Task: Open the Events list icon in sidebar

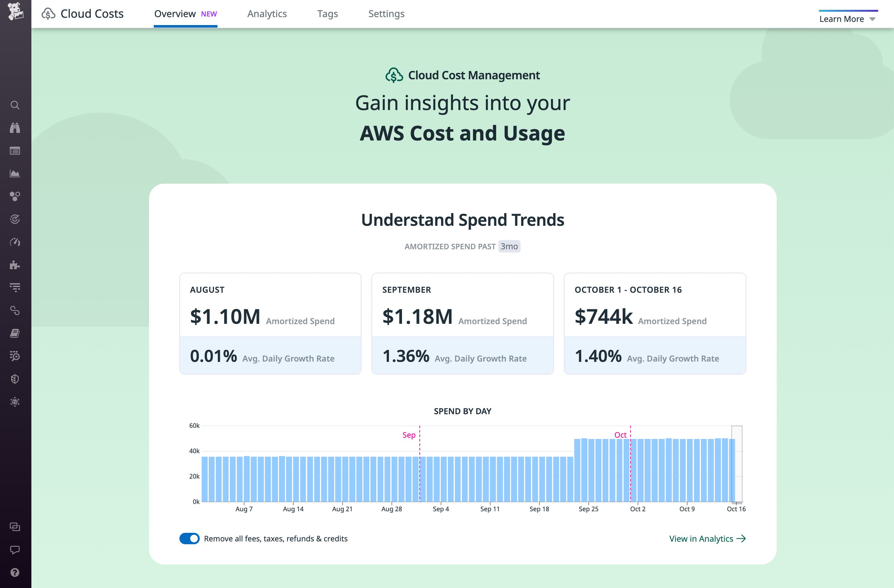Action: tap(15, 151)
